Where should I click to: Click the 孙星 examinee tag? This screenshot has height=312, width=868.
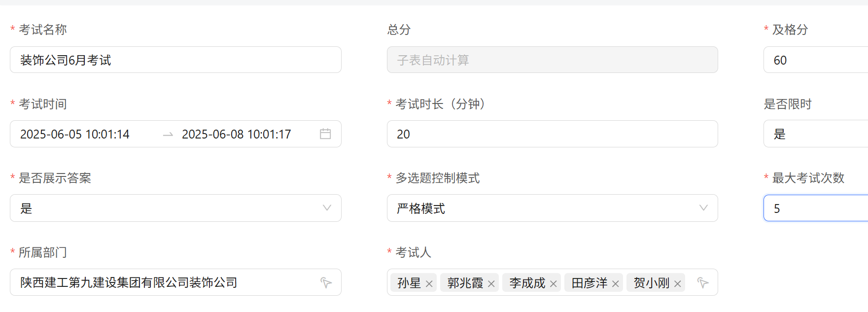[x=409, y=283]
